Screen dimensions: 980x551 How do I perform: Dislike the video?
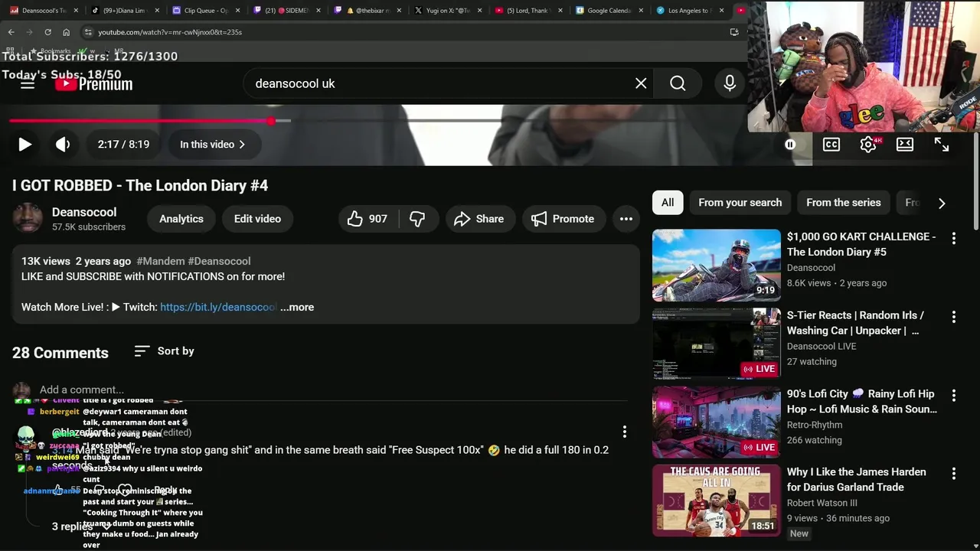pos(417,219)
